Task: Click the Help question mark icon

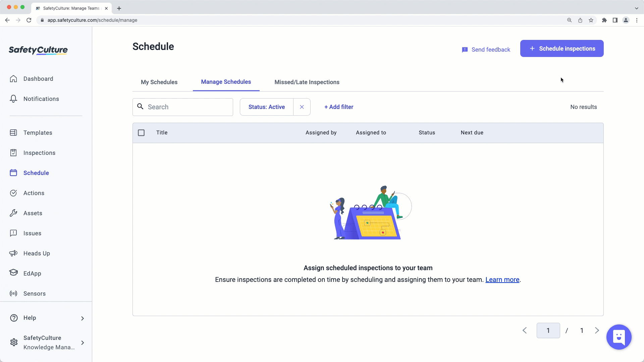Action: 14,318
